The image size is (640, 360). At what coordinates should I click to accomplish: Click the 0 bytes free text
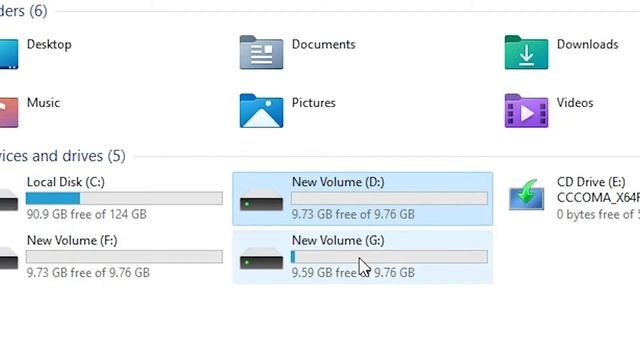(598, 214)
